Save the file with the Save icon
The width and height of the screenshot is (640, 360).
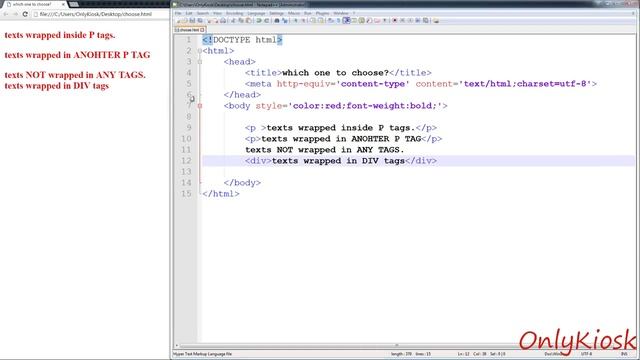point(192,20)
